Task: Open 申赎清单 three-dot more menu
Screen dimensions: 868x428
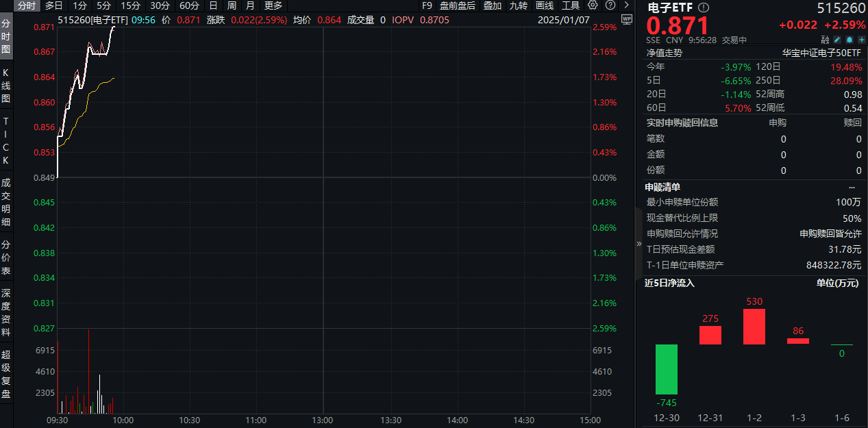Action: point(852,187)
